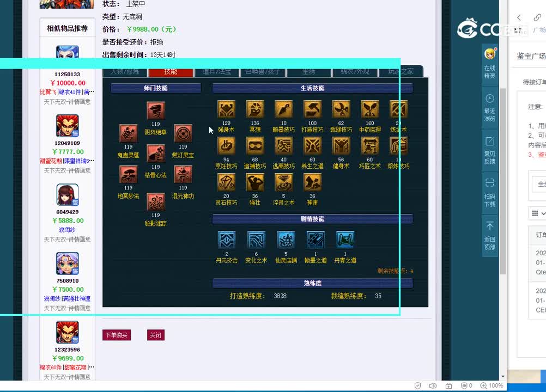
Task: Click the 强壮 skill icon
Action: (255, 182)
